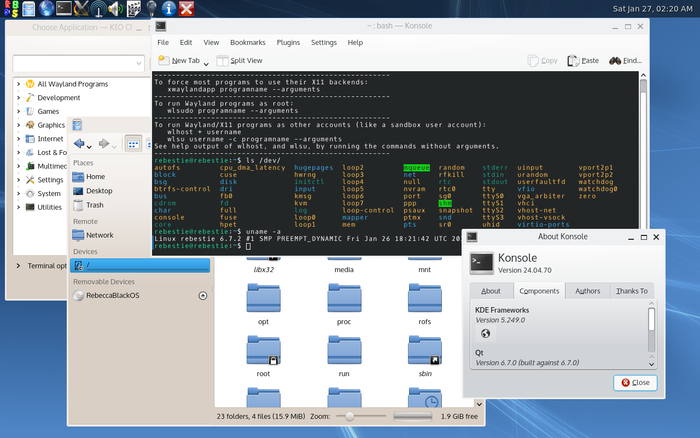700x438 pixels.
Task: Click the Dolphin back arrow
Action: pos(80,144)
